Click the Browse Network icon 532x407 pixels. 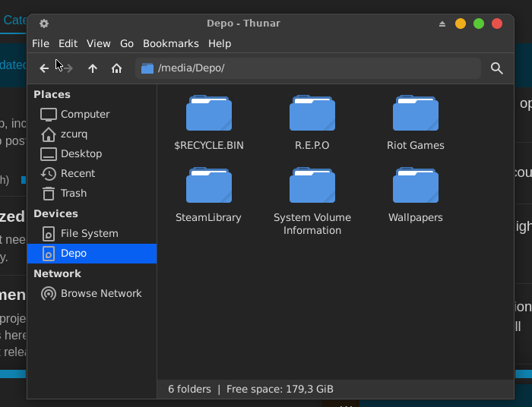click(x=49, y=293)
